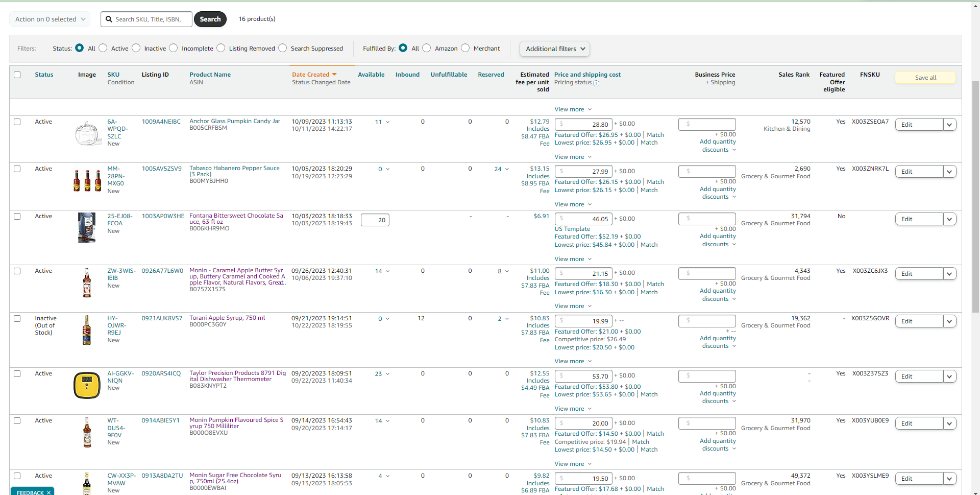Tick the Torani Apple Syrup row checkbox
Image resolution: width=980 pixels, height=495 pixels.
coord(17,318)
